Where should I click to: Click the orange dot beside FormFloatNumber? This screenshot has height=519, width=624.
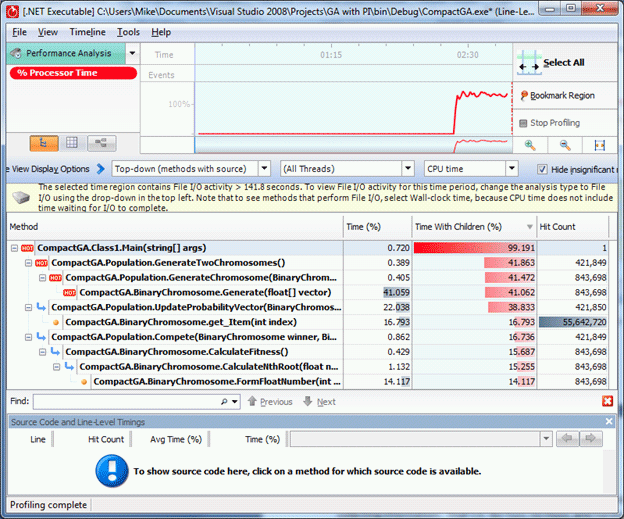[x=84, y=382]
